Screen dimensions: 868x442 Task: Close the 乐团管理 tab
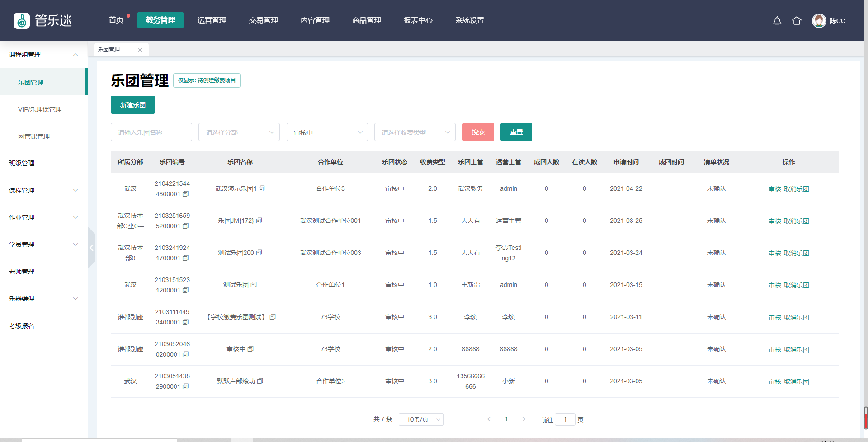click(x=140, y=50)
